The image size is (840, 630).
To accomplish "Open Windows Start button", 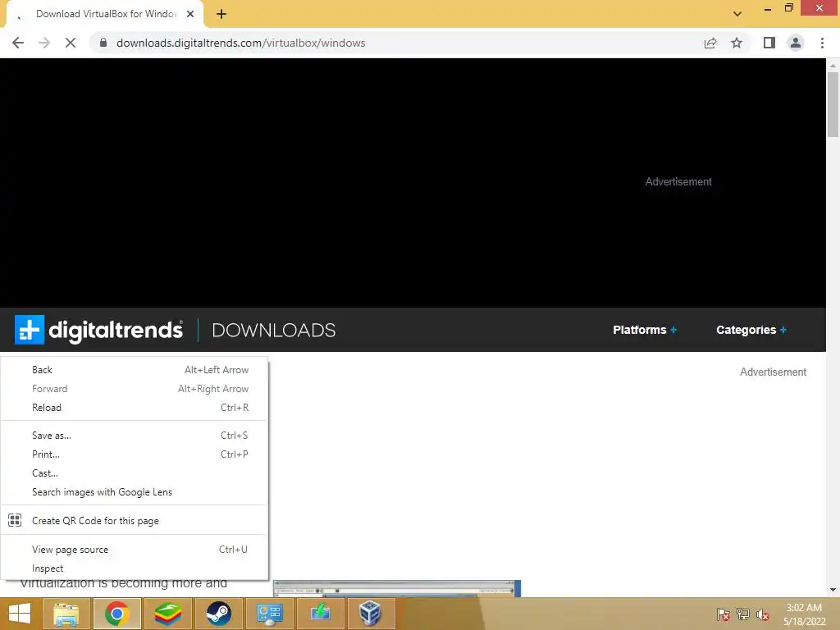I will tap(20, 614).
